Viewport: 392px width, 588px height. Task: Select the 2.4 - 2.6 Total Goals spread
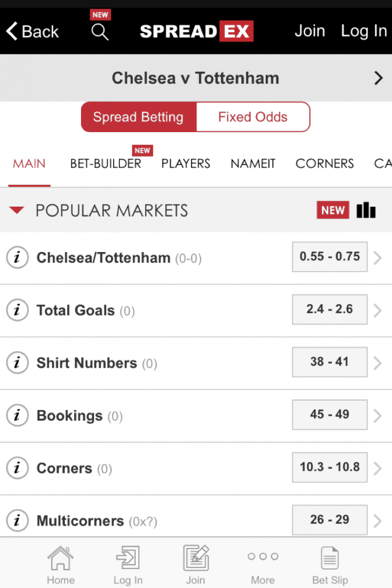[x=329, y=310]
